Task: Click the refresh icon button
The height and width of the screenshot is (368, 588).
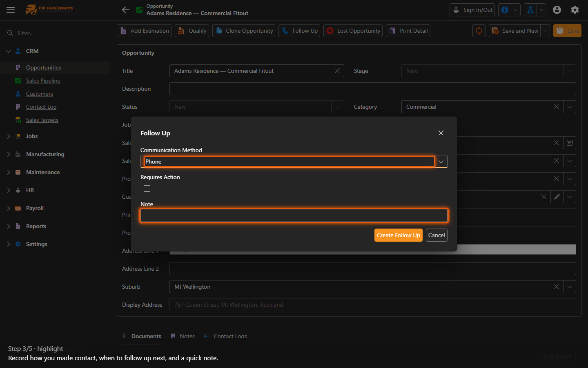Action: point(479,31)
